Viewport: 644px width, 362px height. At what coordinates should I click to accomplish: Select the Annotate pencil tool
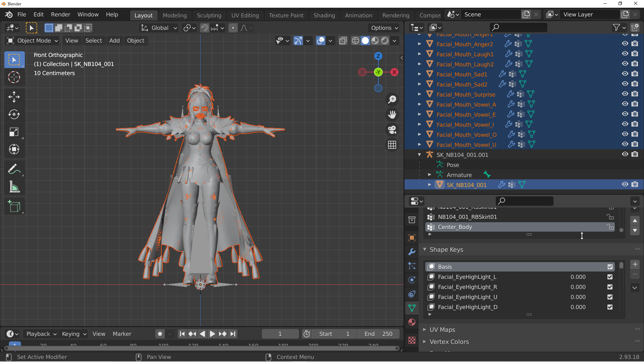tap(14, 169)
